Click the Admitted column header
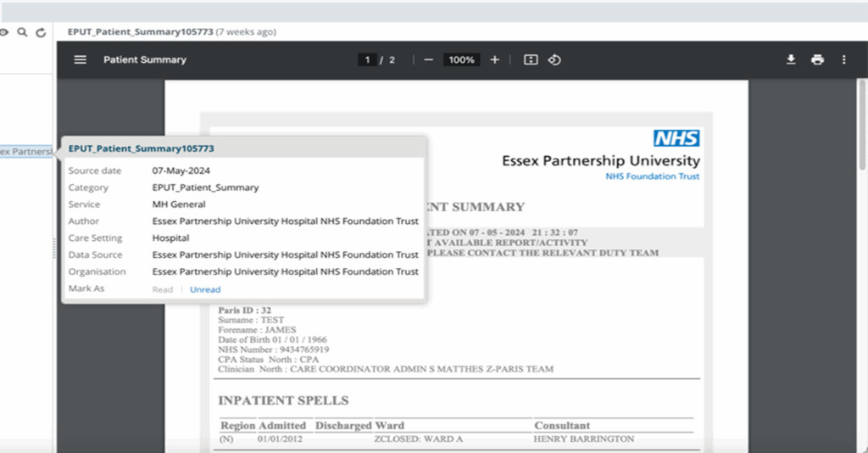868x453 pixels. tap(282, 425)
